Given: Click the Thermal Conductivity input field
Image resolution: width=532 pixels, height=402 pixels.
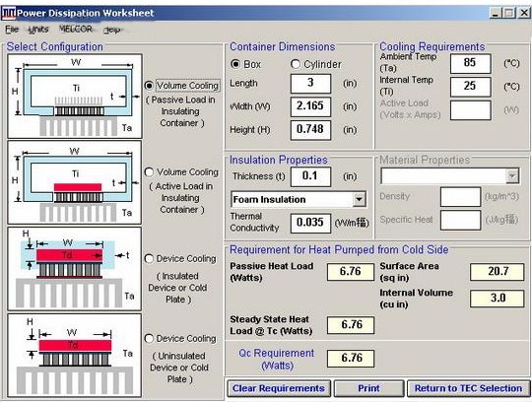Looking at the screenshot, I should [310, 224].
